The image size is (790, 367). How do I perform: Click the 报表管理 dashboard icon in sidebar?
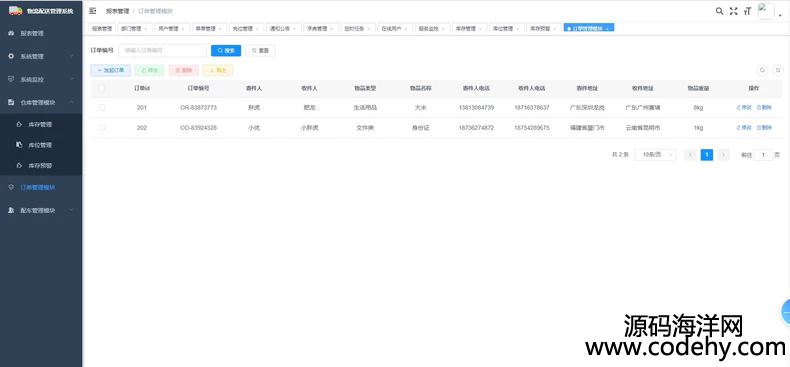point(11,33)
